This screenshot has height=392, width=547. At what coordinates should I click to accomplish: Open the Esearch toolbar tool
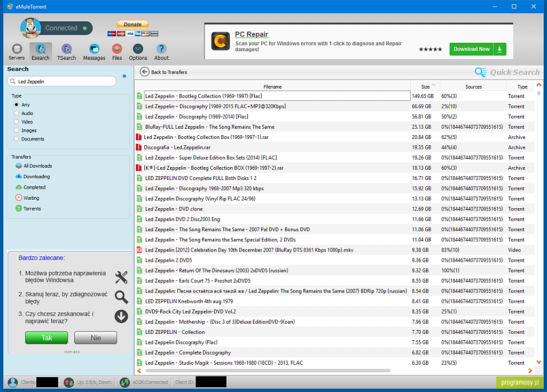tap(41, 52)
